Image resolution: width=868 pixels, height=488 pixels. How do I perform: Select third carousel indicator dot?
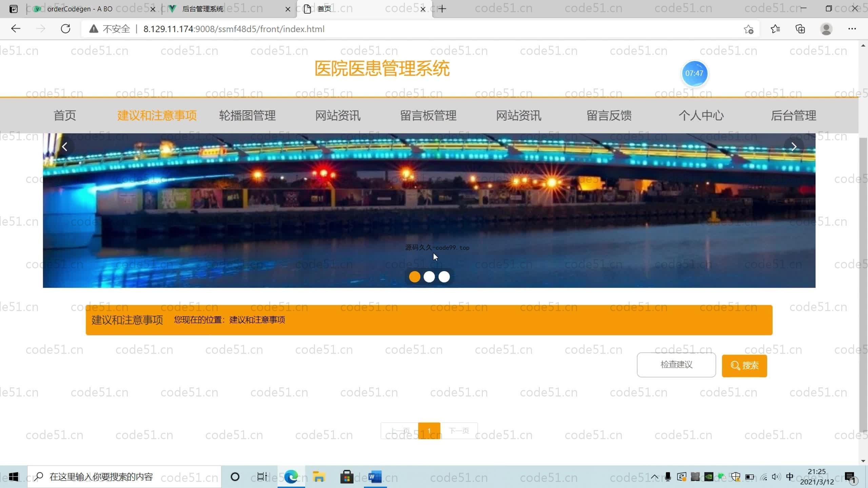[x=444, y=277]
